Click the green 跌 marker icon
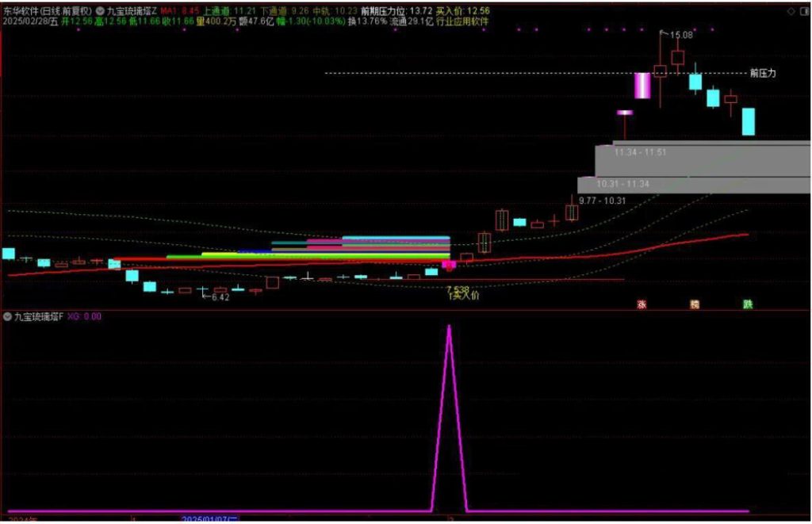Viewport: 812px width, 524px height. [747, 304]
